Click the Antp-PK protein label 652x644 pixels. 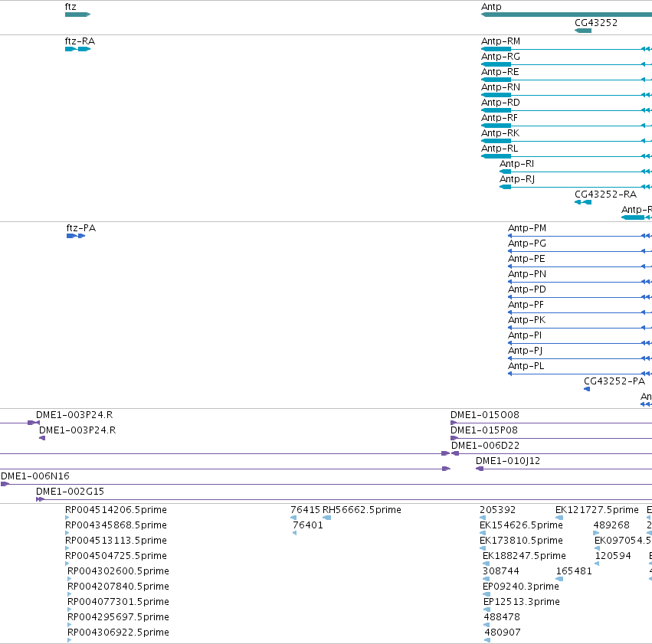click(527, 320)
